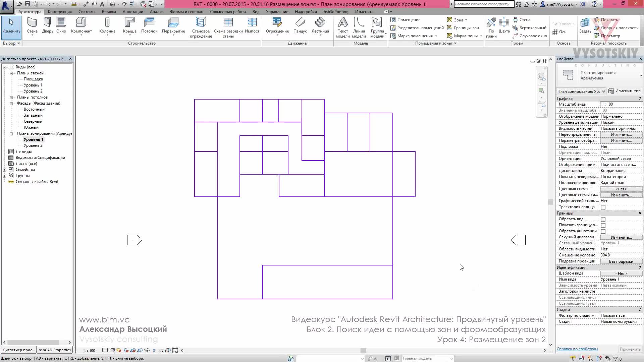644x362 pixels.
Task: Open the Конструкция ribbon tab
Action: 60,12
